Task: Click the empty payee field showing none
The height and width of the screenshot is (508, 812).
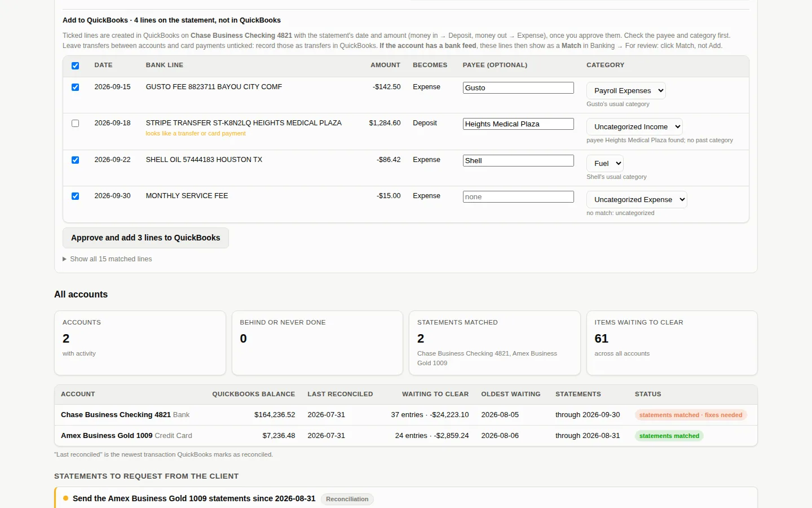Action: click(x=518, y=197)
